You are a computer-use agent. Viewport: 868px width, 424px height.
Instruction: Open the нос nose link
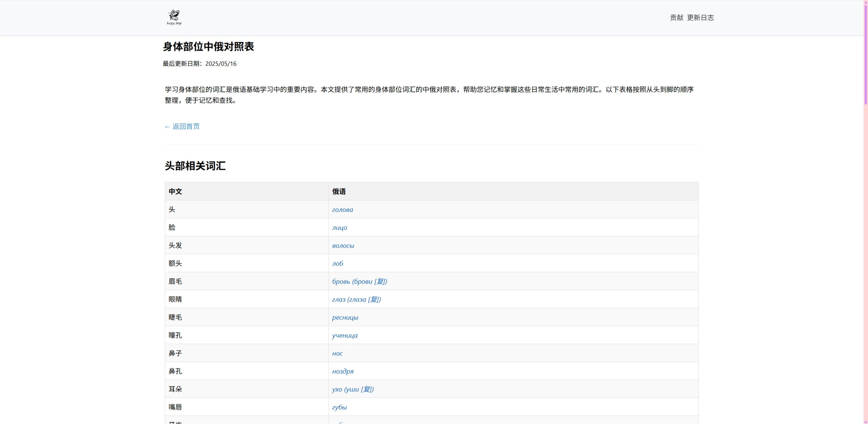tap(337, 354)
